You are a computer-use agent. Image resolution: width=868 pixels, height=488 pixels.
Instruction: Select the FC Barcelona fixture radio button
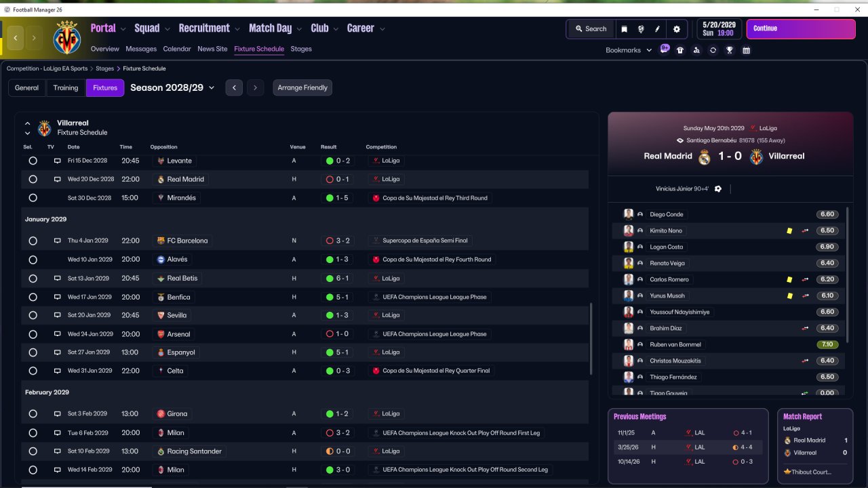point(33,241)
